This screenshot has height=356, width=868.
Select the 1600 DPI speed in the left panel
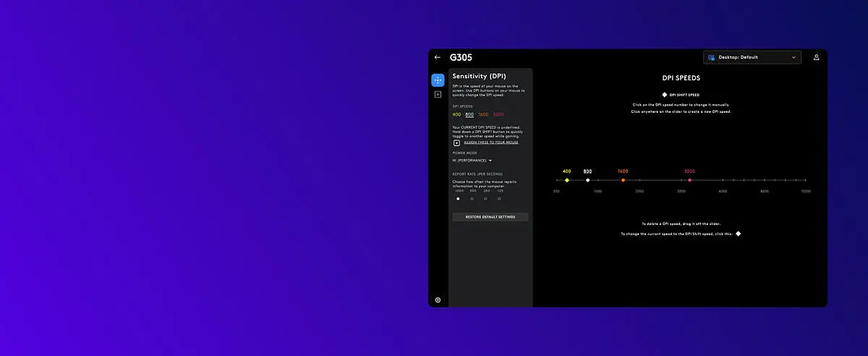(483, 114)
